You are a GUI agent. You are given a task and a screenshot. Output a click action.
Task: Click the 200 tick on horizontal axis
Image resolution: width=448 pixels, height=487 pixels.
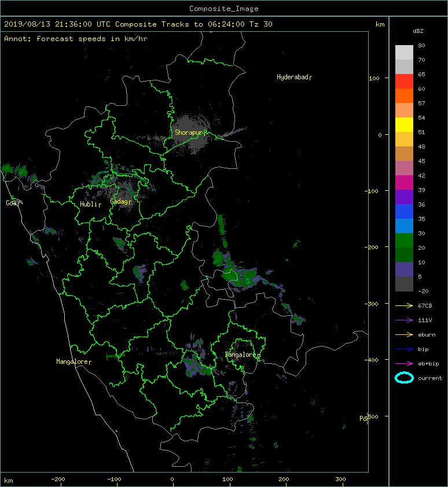284,479
